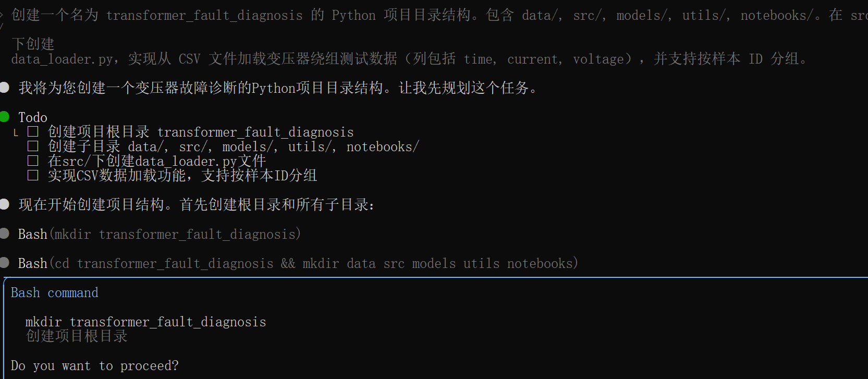Click the 创建项目根目录 description under the command

(x=77, y=336)
